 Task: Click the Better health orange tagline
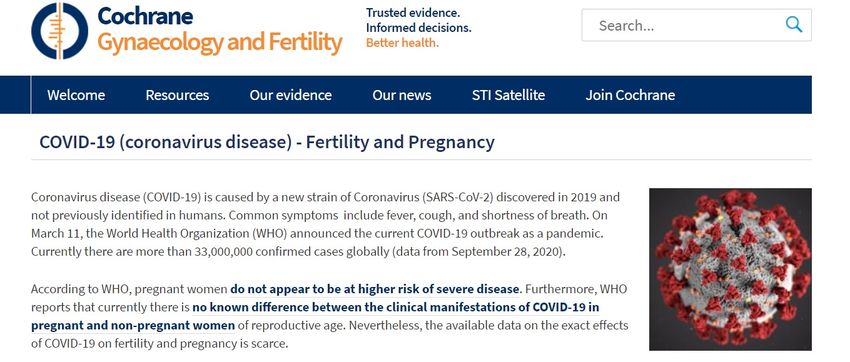[402, 43]
